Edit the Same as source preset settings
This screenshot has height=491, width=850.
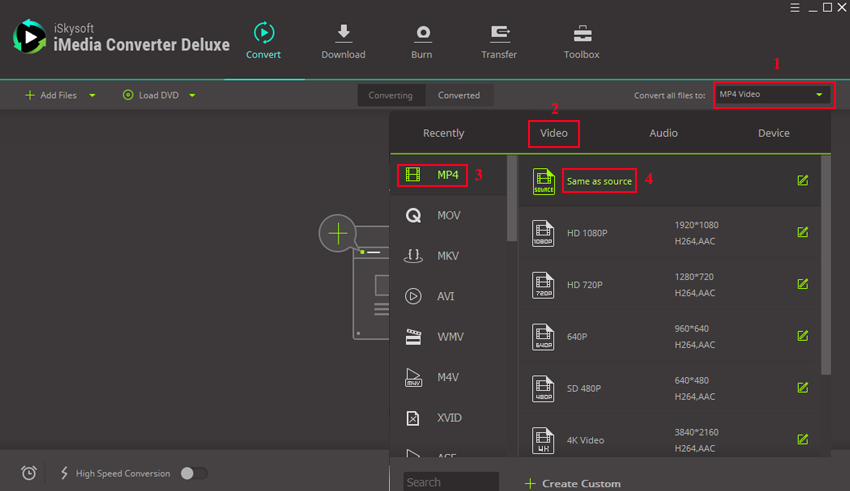pos(803,180)
